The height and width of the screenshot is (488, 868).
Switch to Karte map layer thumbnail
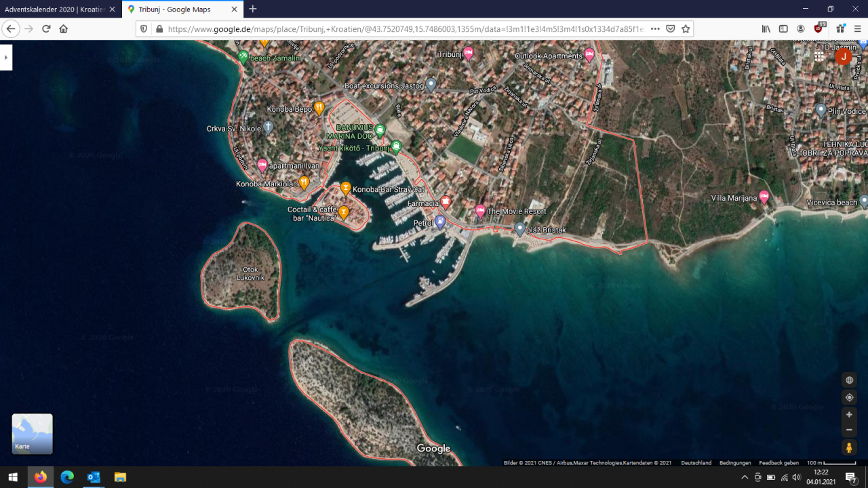pos(32,434)
